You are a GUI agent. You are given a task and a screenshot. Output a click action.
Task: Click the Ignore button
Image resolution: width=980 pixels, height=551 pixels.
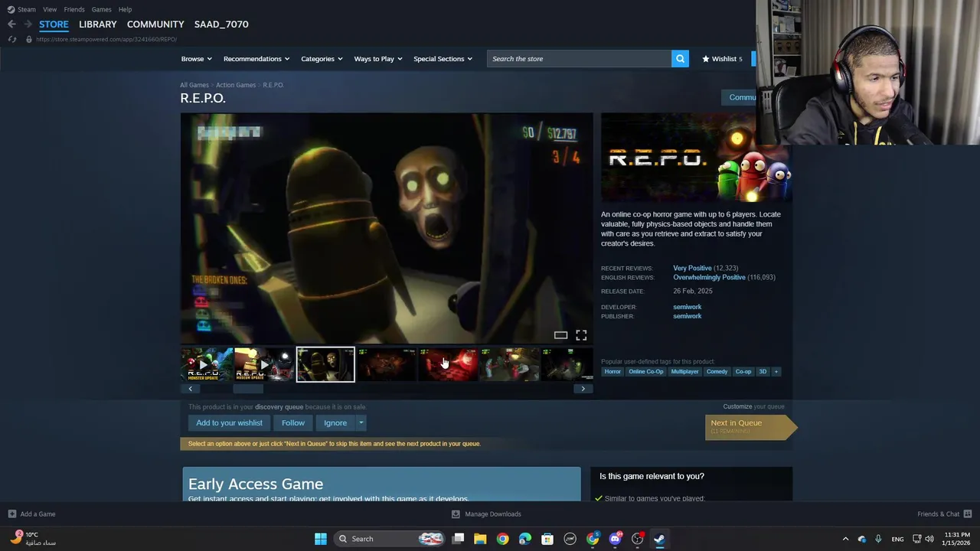[x=335, y=422]
